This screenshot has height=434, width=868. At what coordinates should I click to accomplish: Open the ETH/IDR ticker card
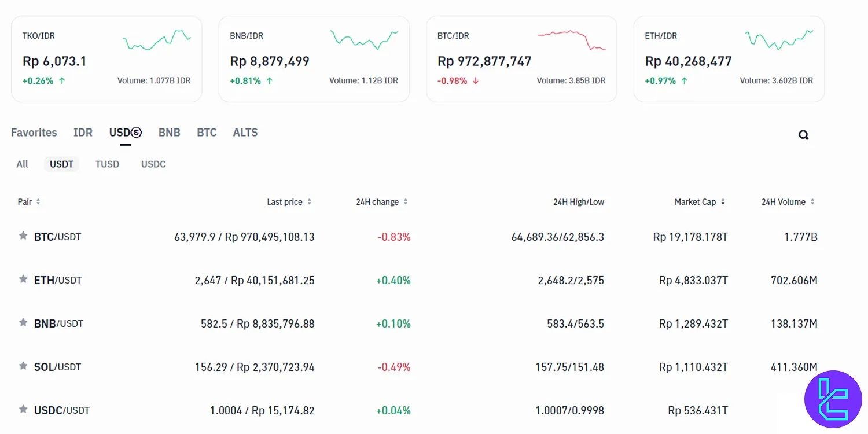click(x=729, y=59)
